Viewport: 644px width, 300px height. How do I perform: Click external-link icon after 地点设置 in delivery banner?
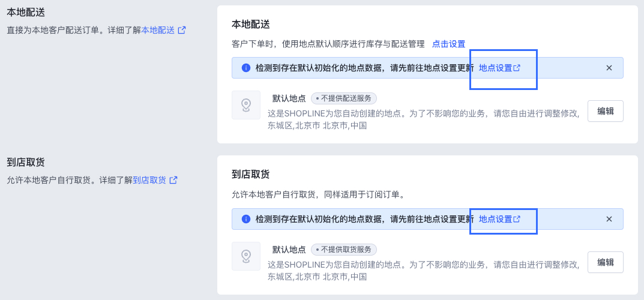pyautogui.click(x=517, y=68)
